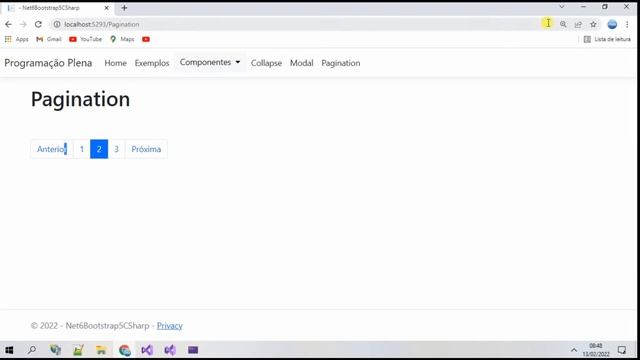This screenshot has height=360, width=640.
Task: Expand the Componentes dropdown
Action: pos(210,62)
